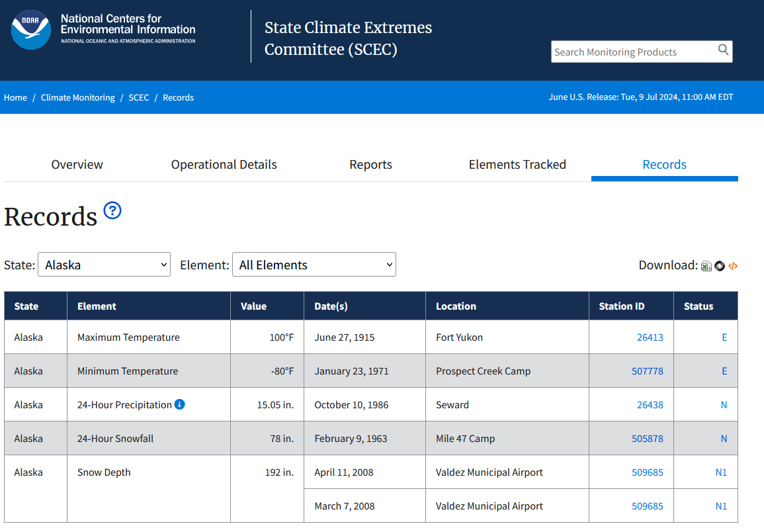Download records as CSV spreadsheet icon
764x532 pixels.
coord(706,266)
